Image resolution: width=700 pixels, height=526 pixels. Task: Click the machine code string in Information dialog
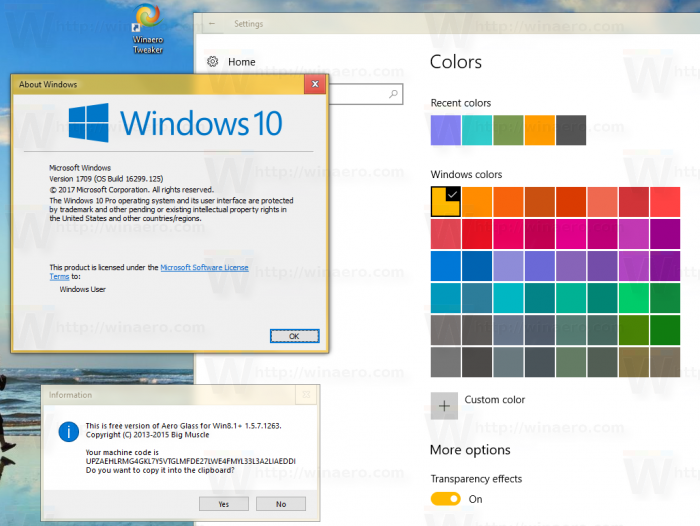191,461
